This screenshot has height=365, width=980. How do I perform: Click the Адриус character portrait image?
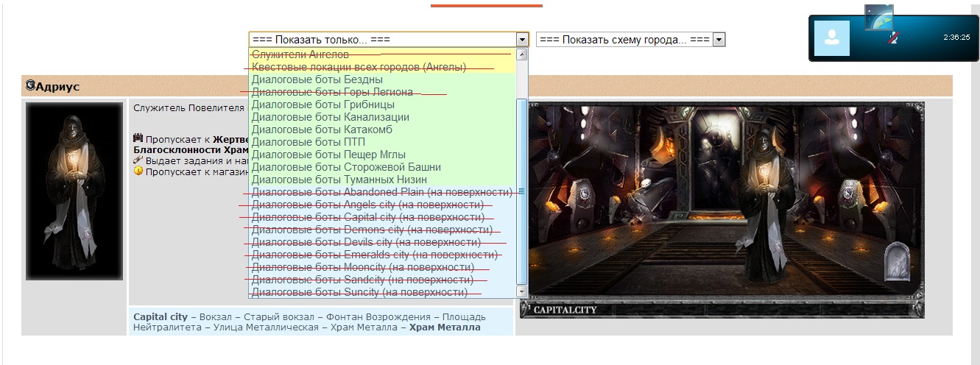pyautogui.click(x=74, y=191)
